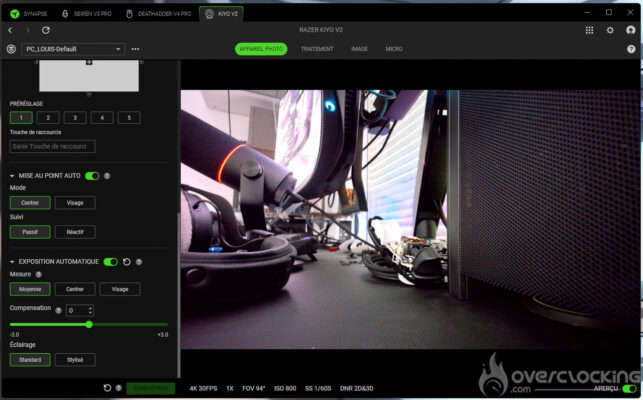Set metering to Visage

tap(120, 289)
